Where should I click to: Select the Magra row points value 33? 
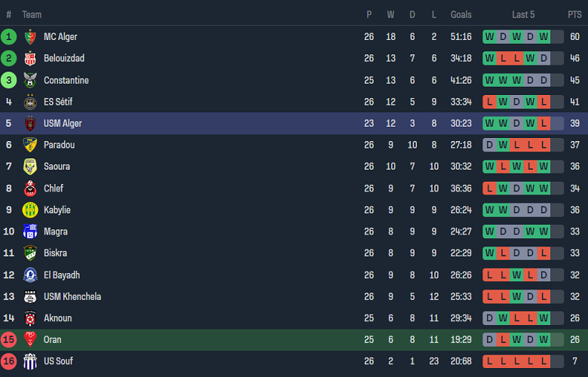(x=574, y=231)
